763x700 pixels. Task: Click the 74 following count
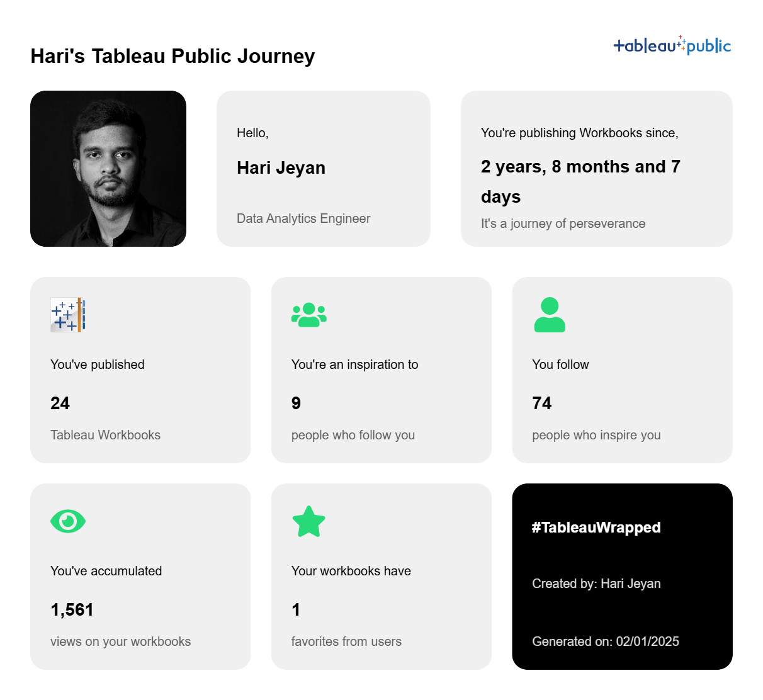point(542,404)
